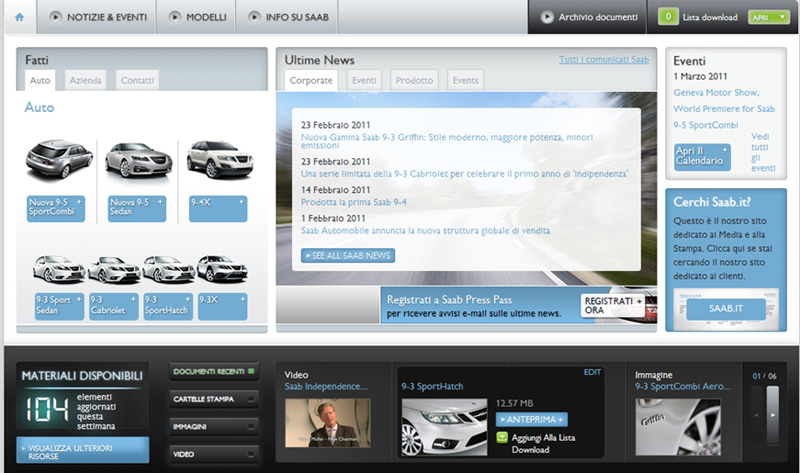Click the 9-3 SportHatch image thumbnail
The width and height of the screenshot is (800, 473).
pyautogui.click(x=444, y=427)
